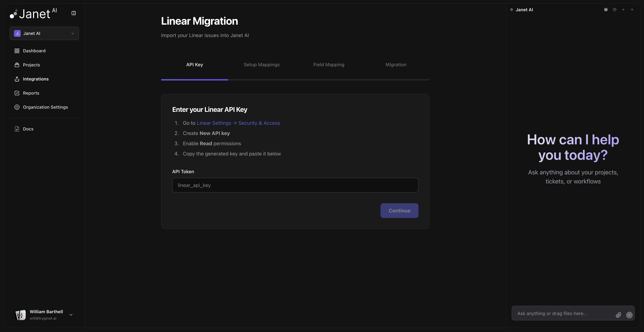
Task: Select the Dashboard icon in the sidebar
Action: pos(17,51)
